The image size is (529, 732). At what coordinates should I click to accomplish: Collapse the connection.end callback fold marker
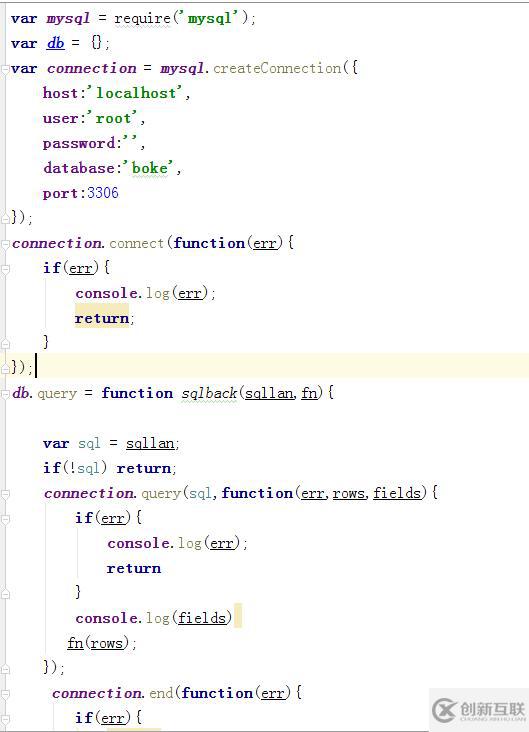5,694
